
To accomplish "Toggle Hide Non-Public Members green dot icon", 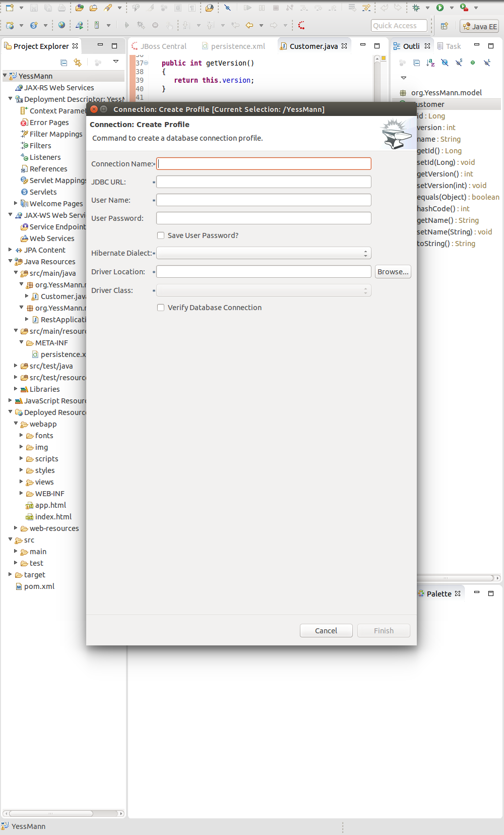I will 473,63.
